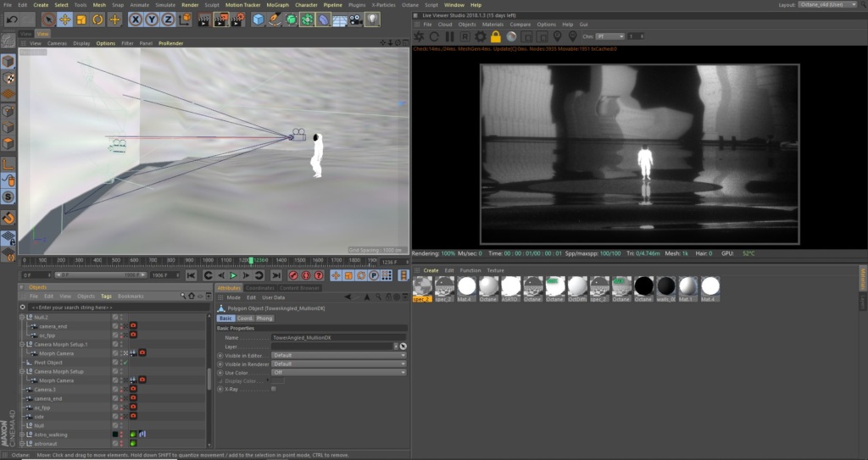Toggle the X-Ray checkbox
This screenshot has width=868, height=460.
click(x=274, y=389)
